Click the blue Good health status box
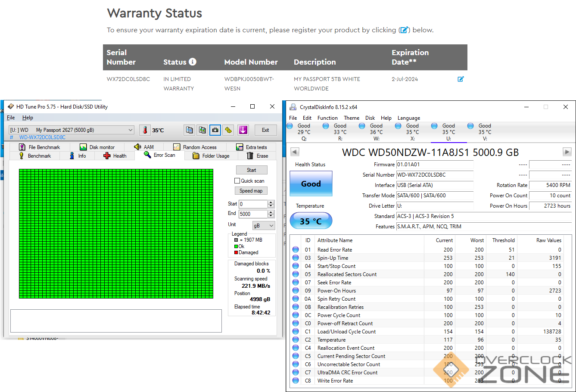Viewport: 576px width, 392px height. pos(311,184)
